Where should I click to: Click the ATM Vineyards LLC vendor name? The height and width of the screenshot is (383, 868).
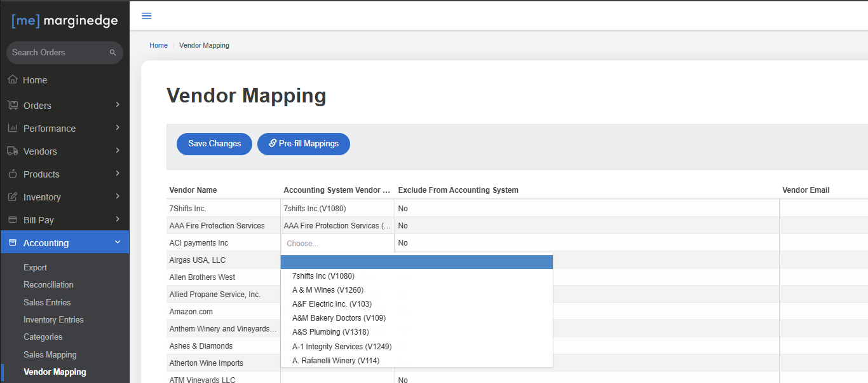tap(202, 380)
